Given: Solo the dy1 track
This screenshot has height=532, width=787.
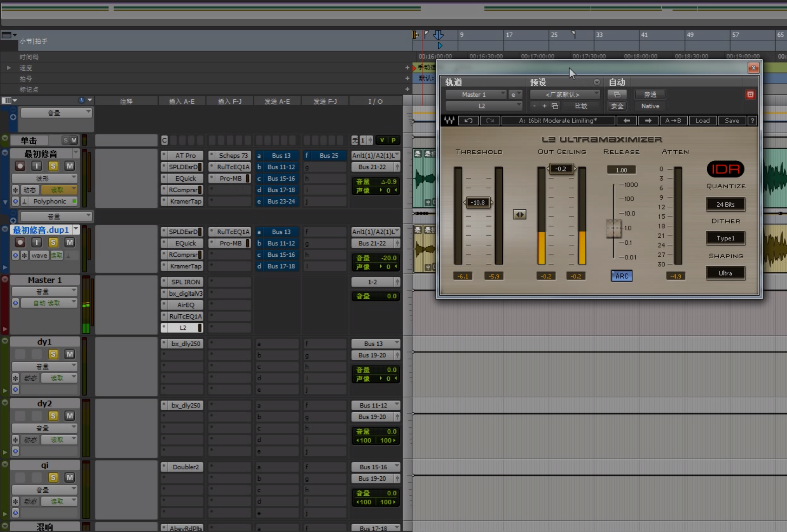Looking at the screenshot, I should 53,354.
